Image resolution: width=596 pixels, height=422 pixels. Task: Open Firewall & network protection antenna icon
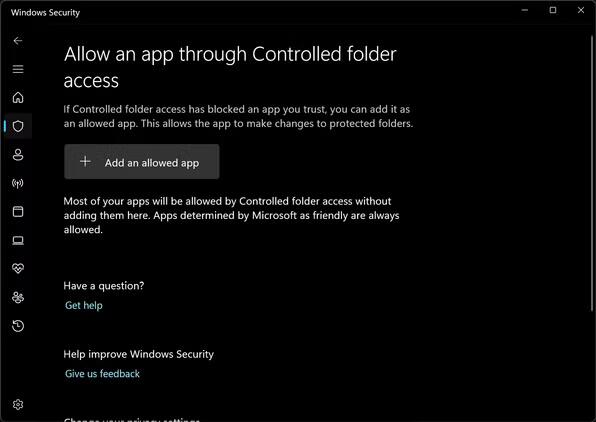point(18,183)
